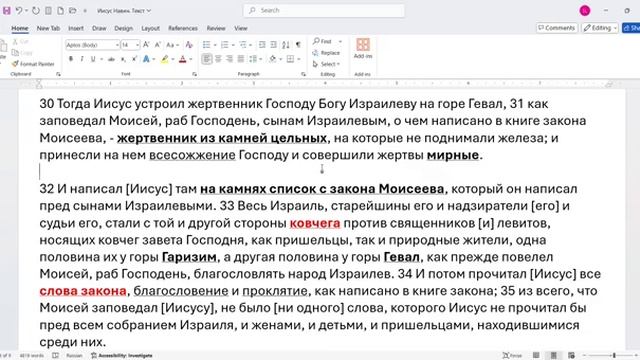Switch to the Insert tab
The height and width of the screenshot is (360, 640).
[x=76, y=28]
